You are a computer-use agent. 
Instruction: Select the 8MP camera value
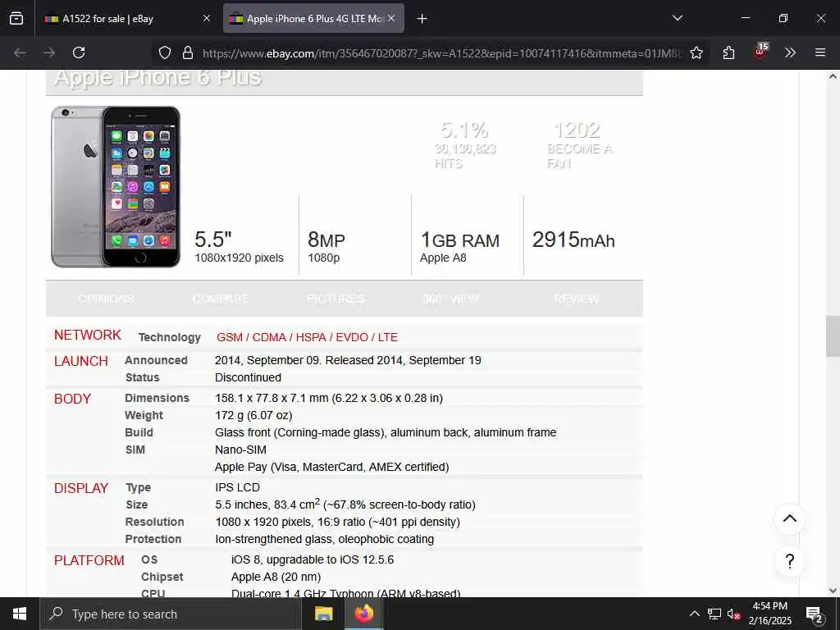pyautogui.click(x=326, y=240)
